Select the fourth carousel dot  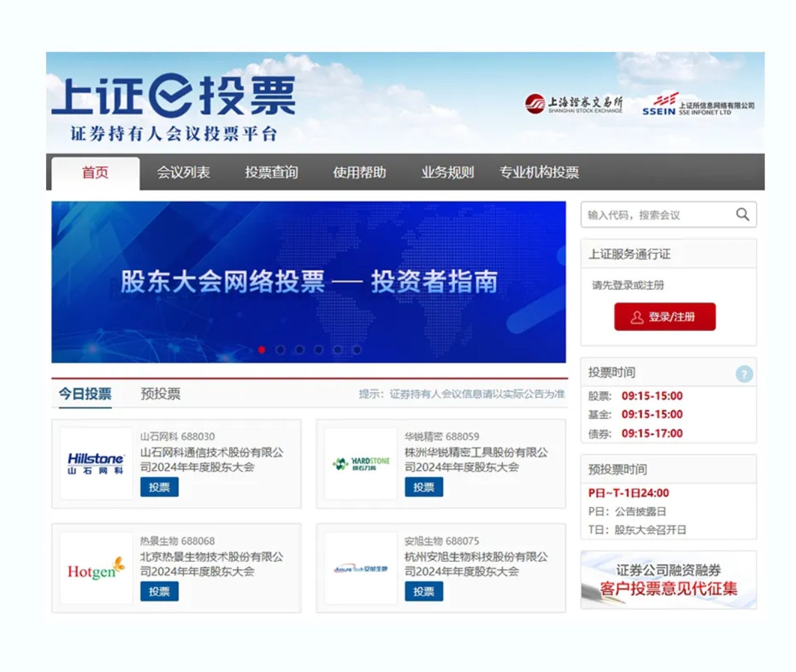pyautogui.click(x=318, y=350)
